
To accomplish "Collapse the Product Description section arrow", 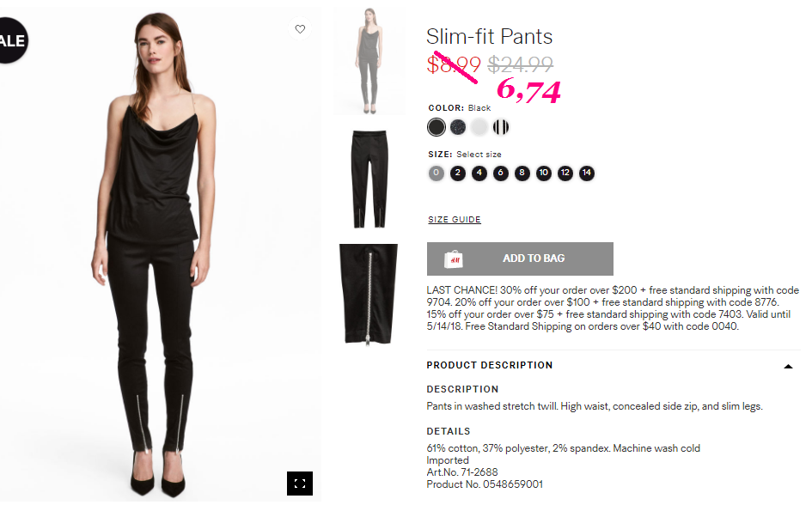I will [x=788, y=366].
